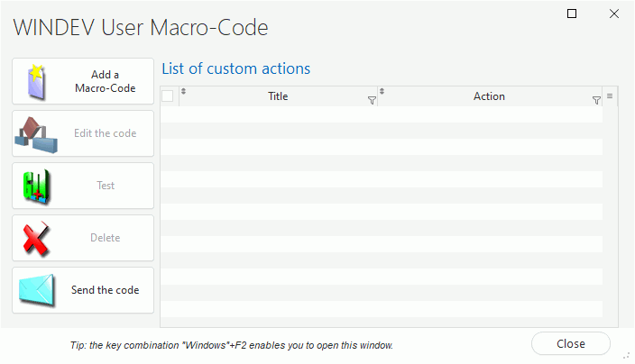This screenshot has height=364, width=635.
Task: Click the Close button
Action: (x=571, y=344)
